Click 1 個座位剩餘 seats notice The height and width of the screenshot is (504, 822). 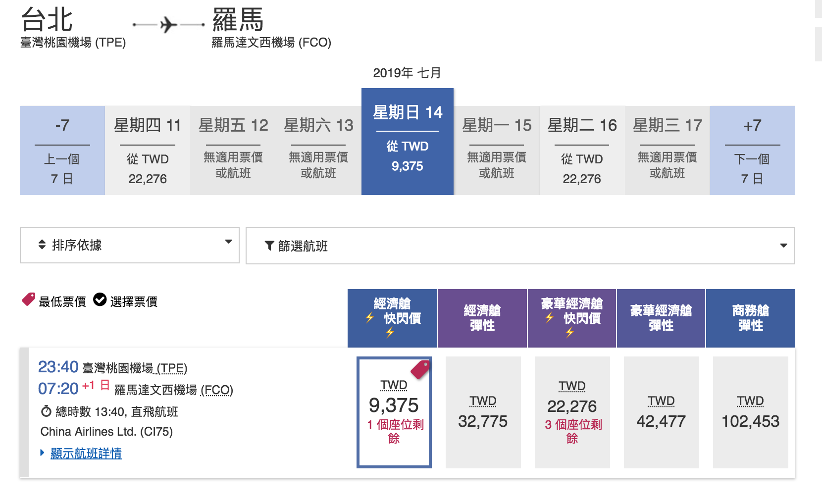pyautogui.click(x=395, y=431)
